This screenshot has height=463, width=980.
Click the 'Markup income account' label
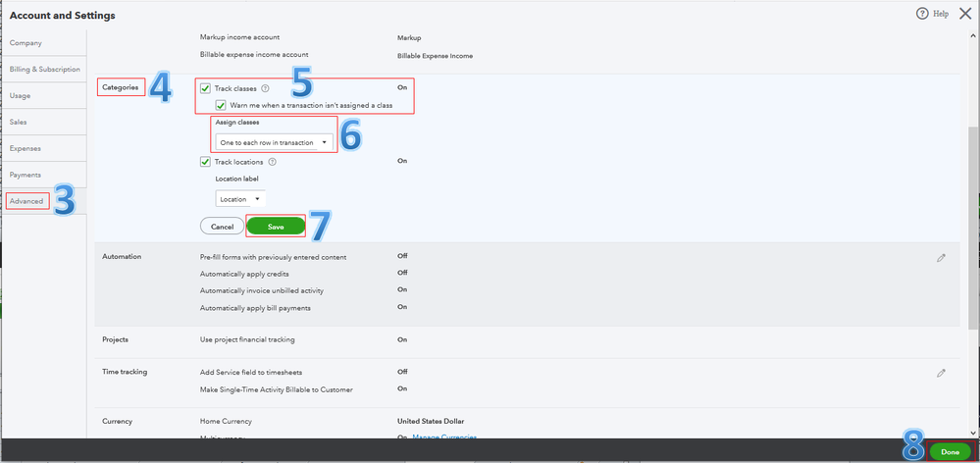point(240,37)
